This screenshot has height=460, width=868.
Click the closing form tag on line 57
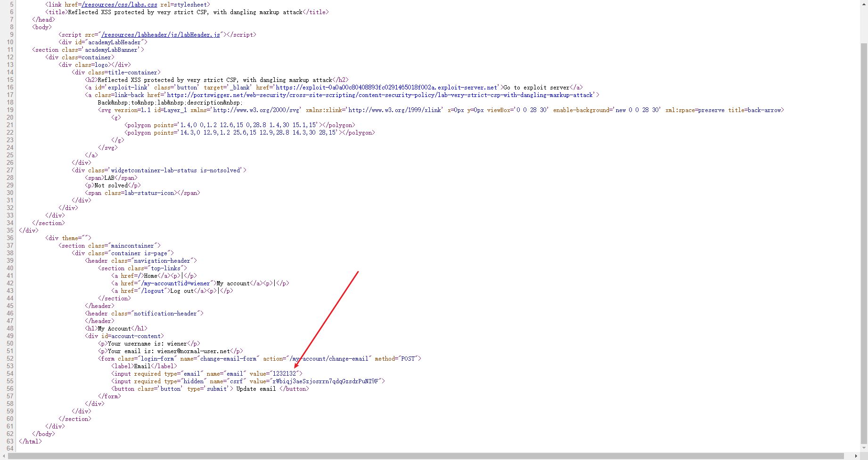[x=109, y=396]
